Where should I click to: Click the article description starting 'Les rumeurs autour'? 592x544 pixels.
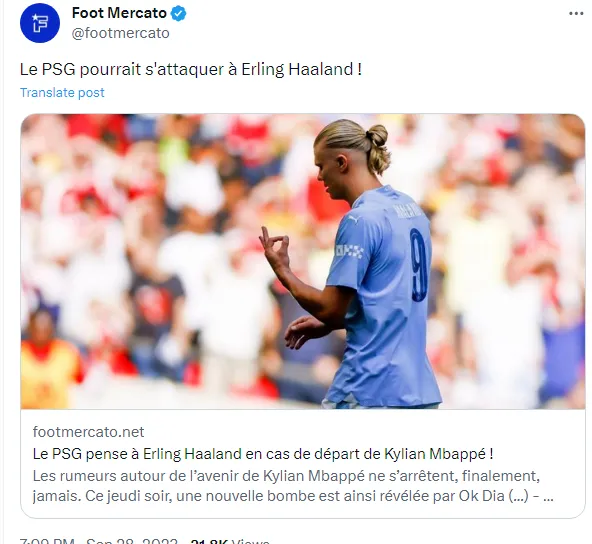293,486
